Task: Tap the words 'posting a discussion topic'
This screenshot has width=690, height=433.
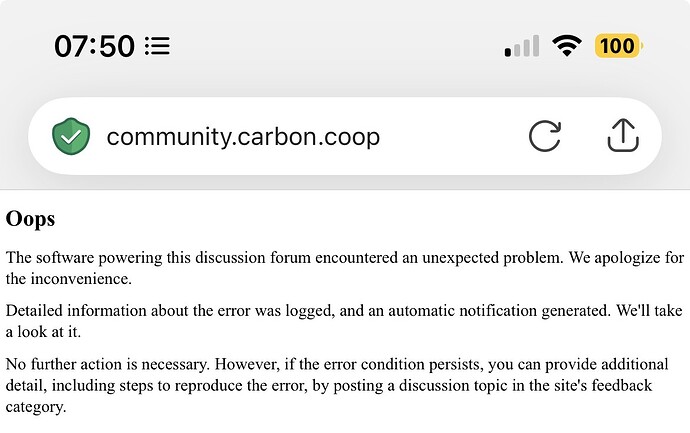Action: click(x=418, y=386)
